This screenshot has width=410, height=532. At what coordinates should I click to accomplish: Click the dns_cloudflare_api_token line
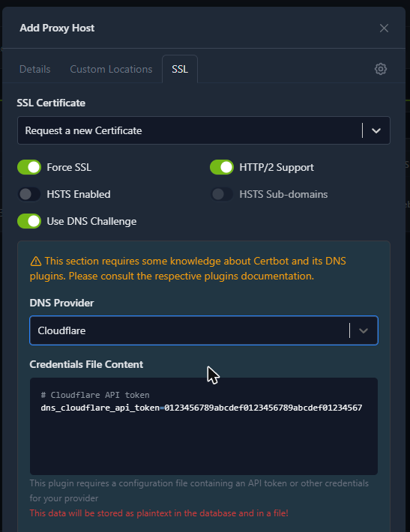pyautogui.click(x=202, y=408)
